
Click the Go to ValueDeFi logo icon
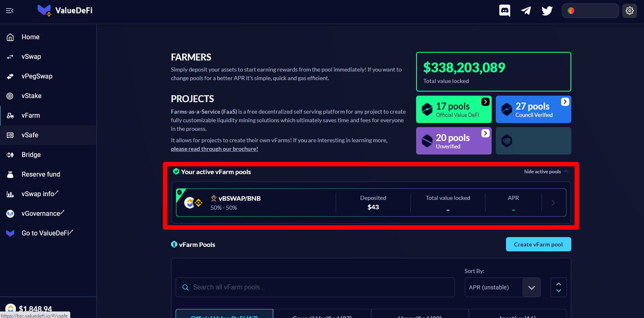(x=10, y=233)
